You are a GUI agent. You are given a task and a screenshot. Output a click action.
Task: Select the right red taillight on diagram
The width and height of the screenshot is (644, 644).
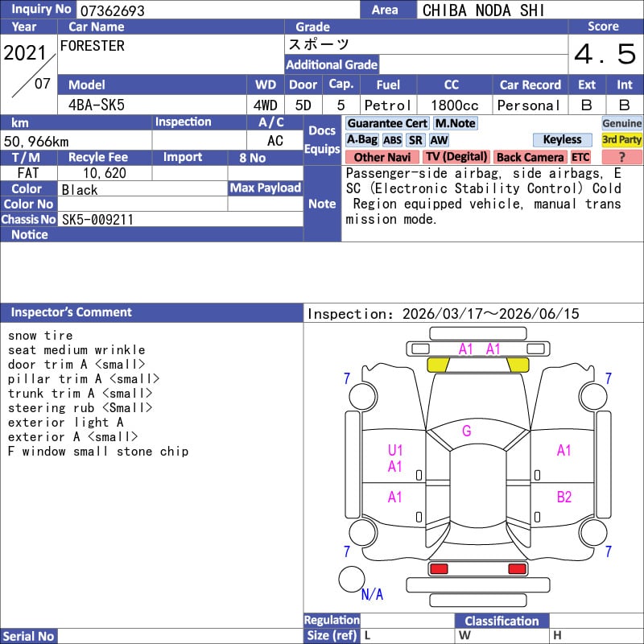point(517,569)
